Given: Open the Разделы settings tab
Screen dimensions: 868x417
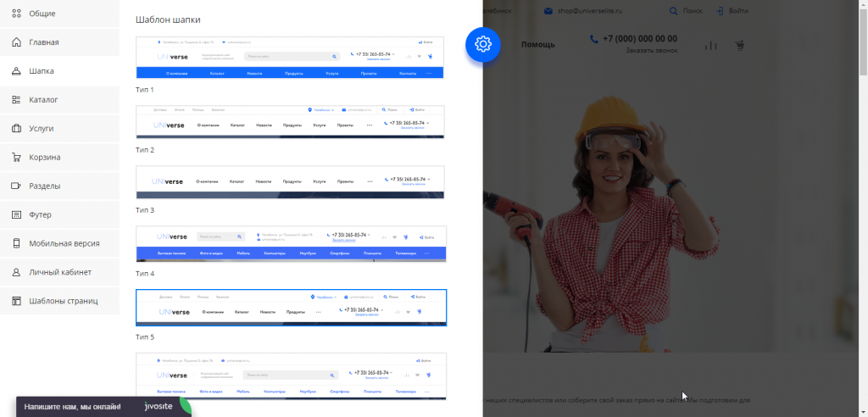Looking at the screenshot, I should 44,186.
